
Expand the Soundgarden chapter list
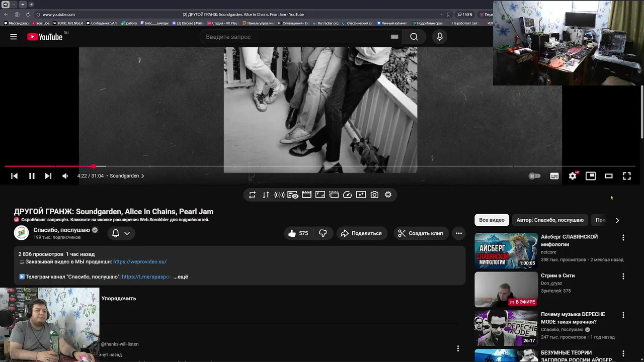pos(127,176)
